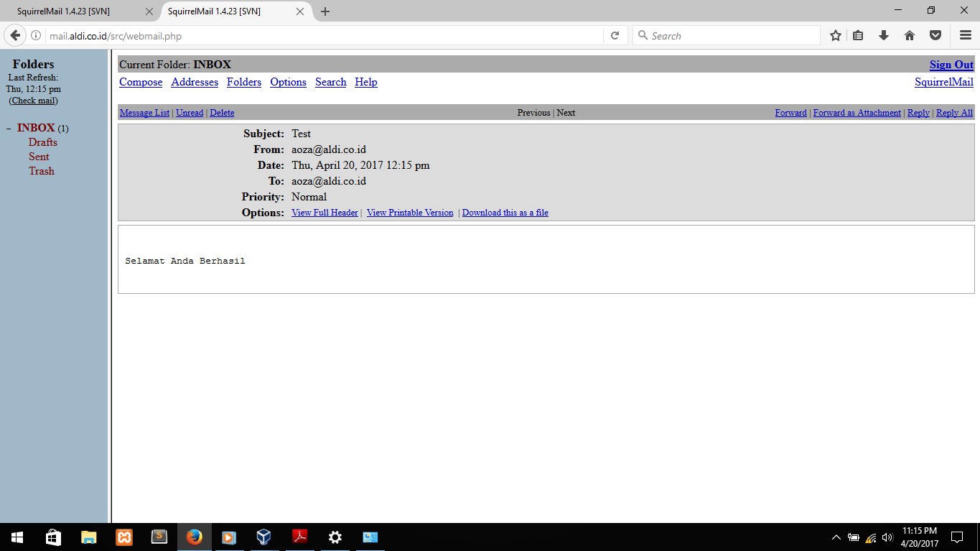Screen dimensions: 980x551
Task: Go to Firefox home page icon
Action: pos(910,36)
